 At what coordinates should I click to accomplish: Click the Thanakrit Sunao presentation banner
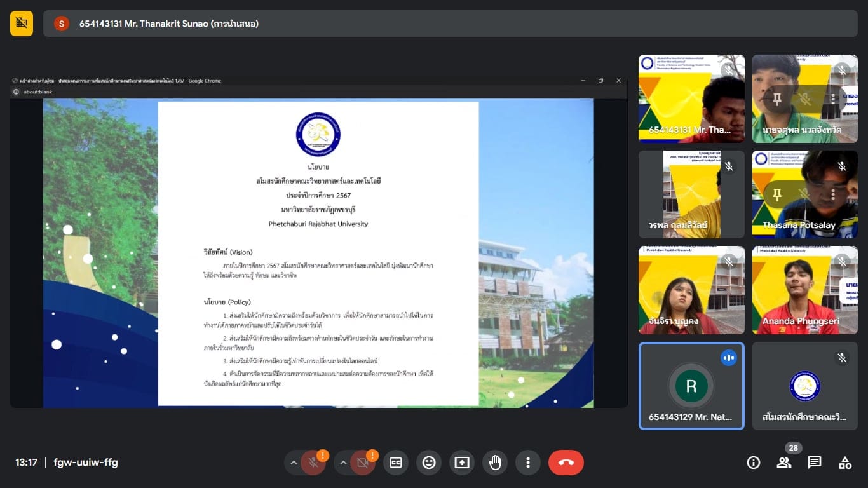point(168,24)
